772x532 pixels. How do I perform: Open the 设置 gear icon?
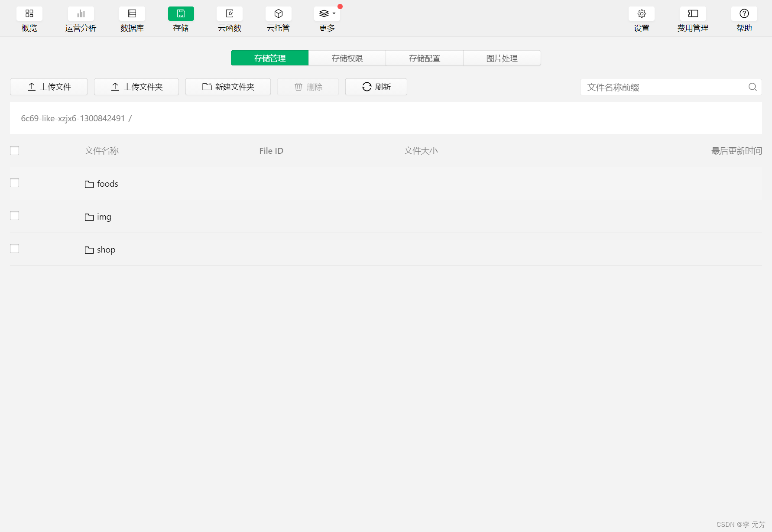pyautogui.click(x=642, y=14)
